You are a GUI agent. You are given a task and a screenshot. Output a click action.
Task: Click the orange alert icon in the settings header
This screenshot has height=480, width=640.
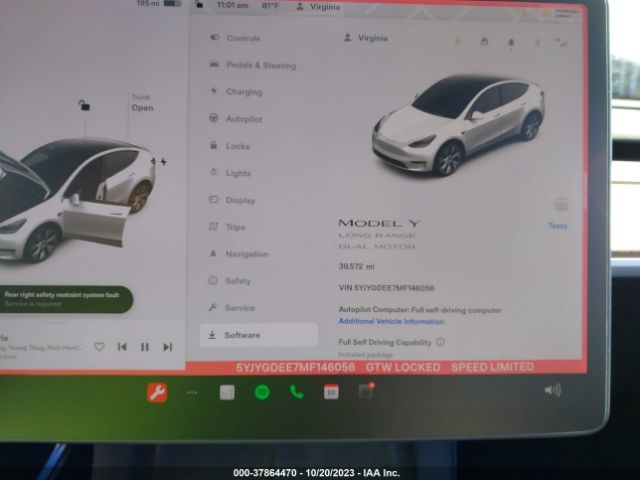click(x=458, y=41)
